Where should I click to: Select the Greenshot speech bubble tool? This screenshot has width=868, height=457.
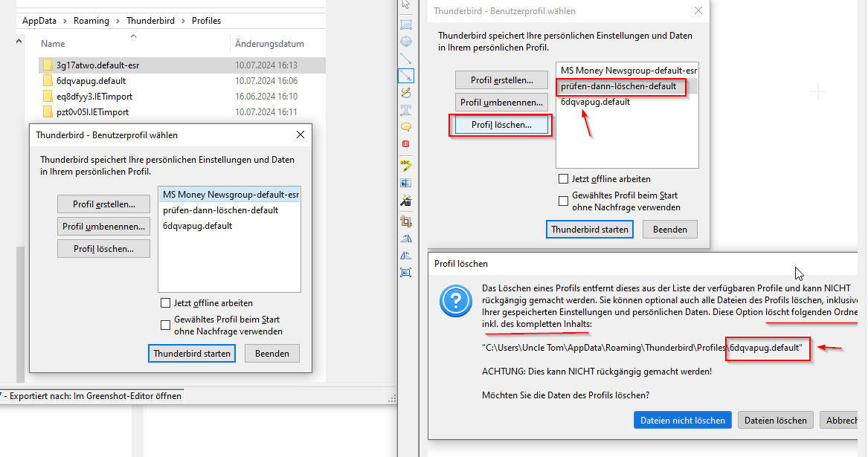pos(406,127)
